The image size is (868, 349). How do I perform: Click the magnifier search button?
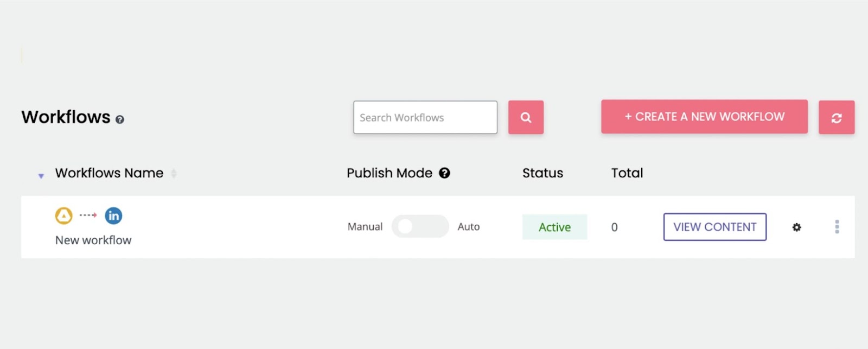[526, 117]
